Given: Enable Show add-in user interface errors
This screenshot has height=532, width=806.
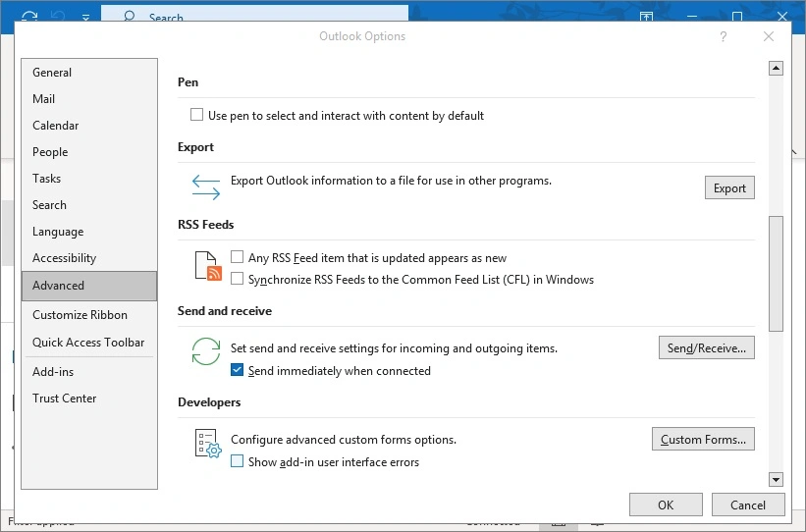Looking at the screenshot, I should pos(237,461).
